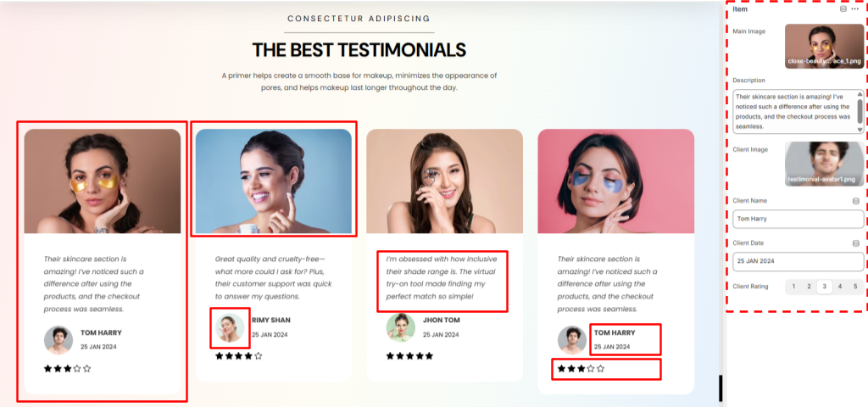Viewport: 868px width, 407px height.
Task: Click the dynamic data icon beside Client Date
Action: [x=856, y=243]
